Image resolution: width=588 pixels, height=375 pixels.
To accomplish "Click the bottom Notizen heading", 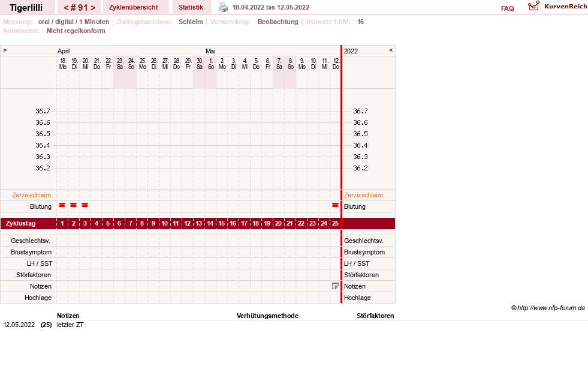I will (x=68, y=316).
